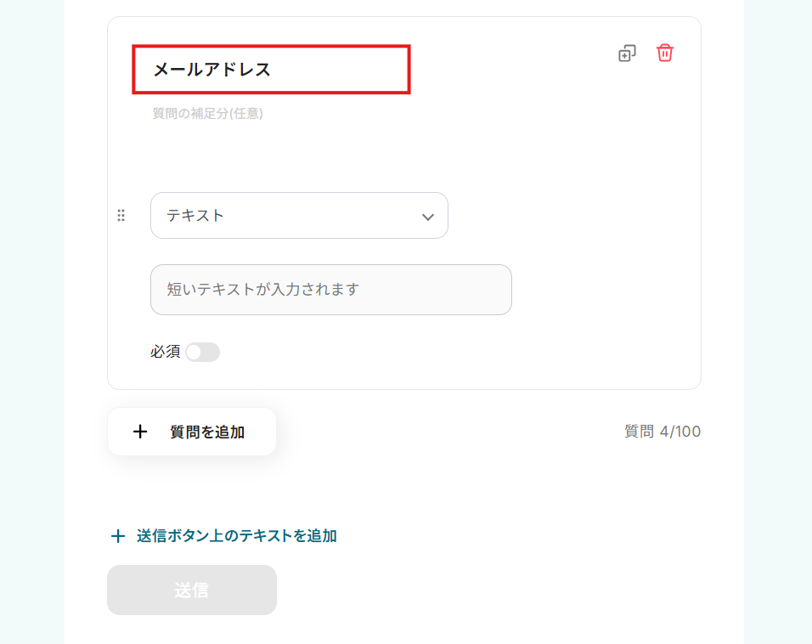
Task: Delete the question with the trash icon
Action: [665, 53]
